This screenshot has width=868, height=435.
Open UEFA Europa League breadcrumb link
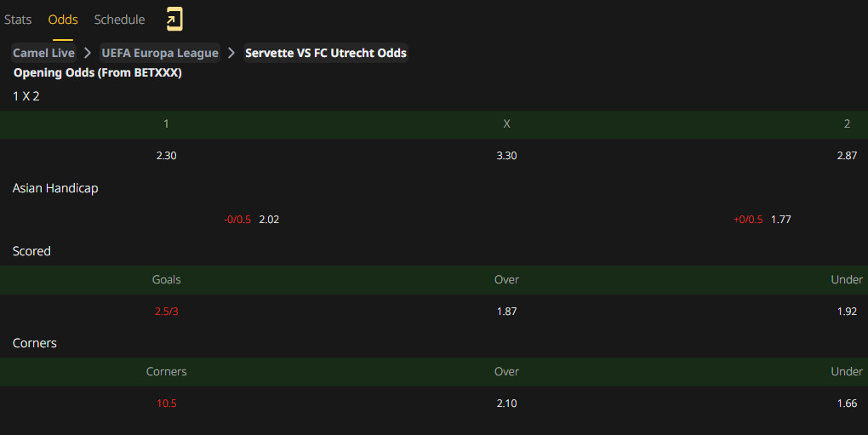[160, 53]
